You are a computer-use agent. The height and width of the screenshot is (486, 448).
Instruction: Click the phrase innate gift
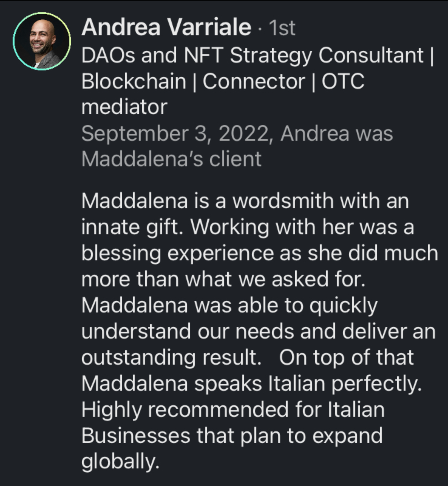(x=132, y=227)
